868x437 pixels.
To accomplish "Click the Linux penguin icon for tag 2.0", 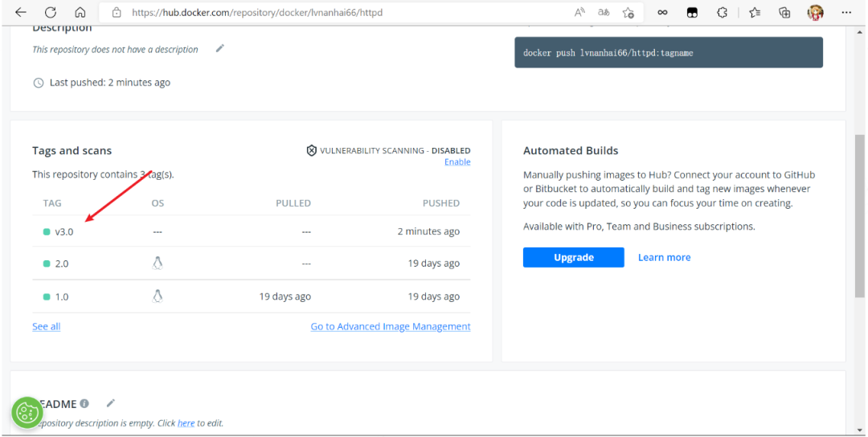I will (x=158, y=263).
